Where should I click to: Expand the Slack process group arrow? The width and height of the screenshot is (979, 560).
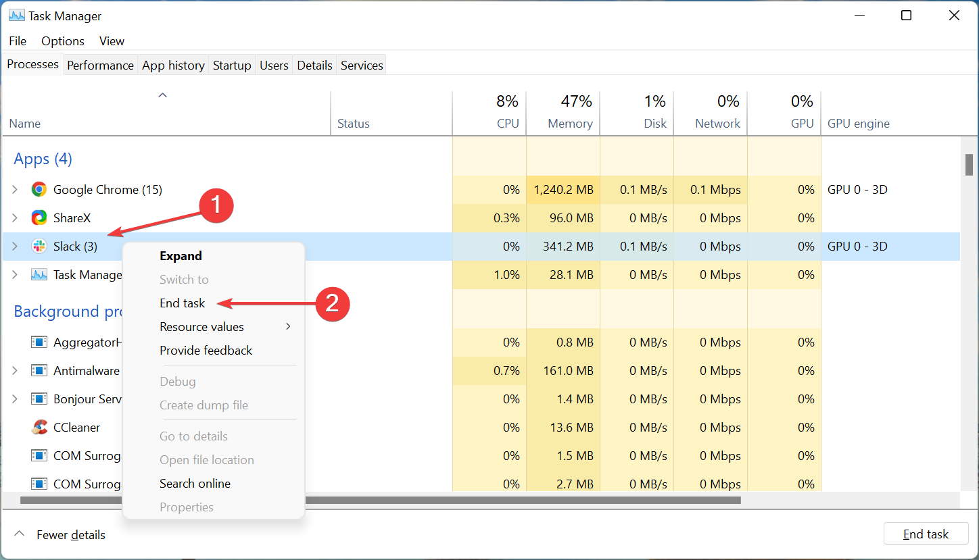point(15,247)
